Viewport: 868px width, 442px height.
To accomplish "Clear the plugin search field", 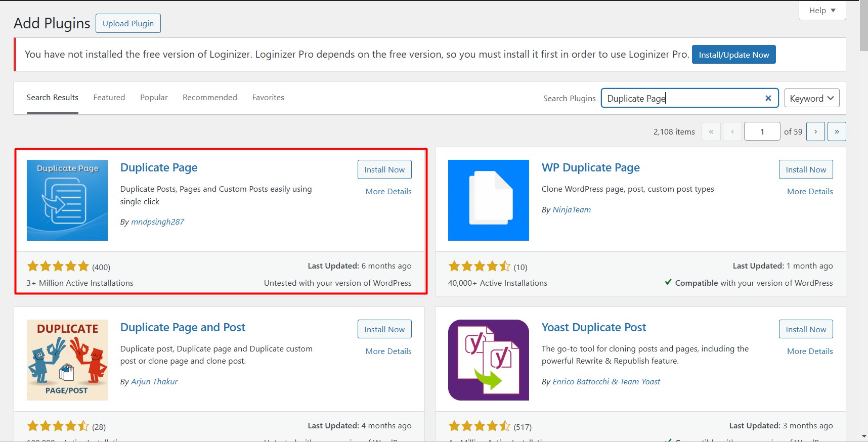I will (768, 98).
